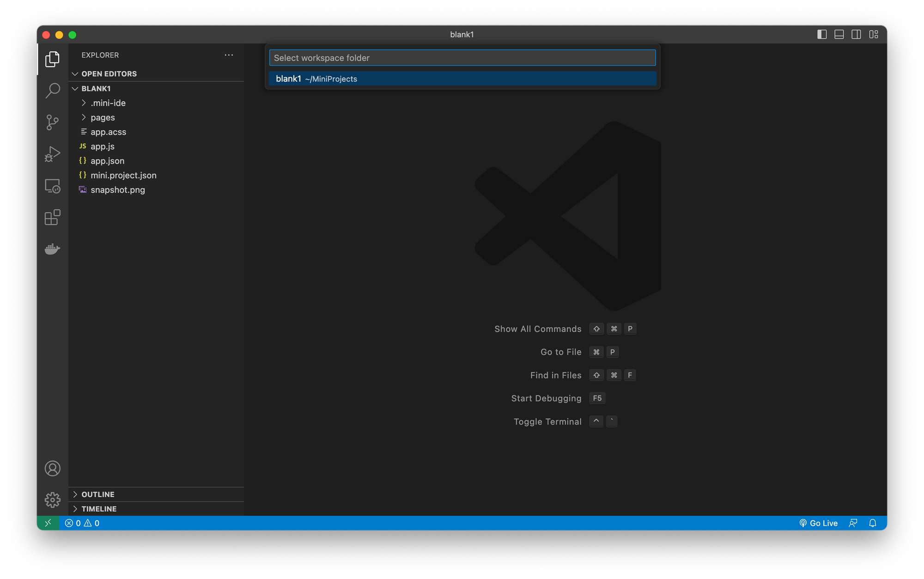This screenshot has height=579, width=924.
Task: Toggle the primary side bar
Action: point(822,35)
